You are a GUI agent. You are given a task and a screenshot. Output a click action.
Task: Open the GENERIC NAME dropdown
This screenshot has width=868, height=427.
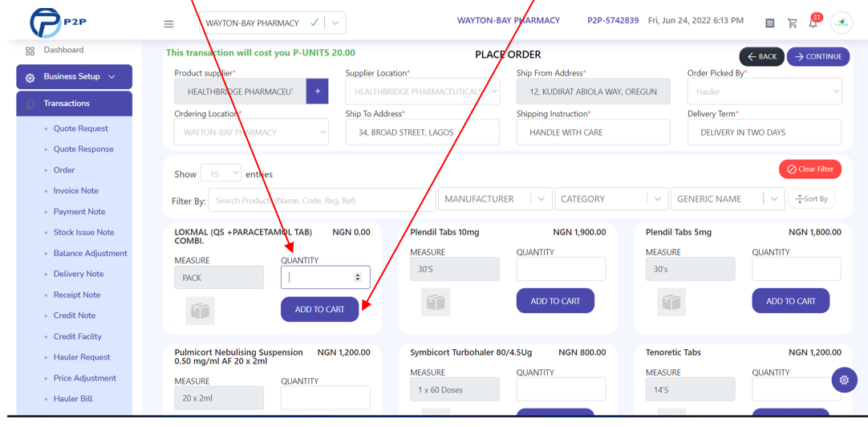(728, 199)
